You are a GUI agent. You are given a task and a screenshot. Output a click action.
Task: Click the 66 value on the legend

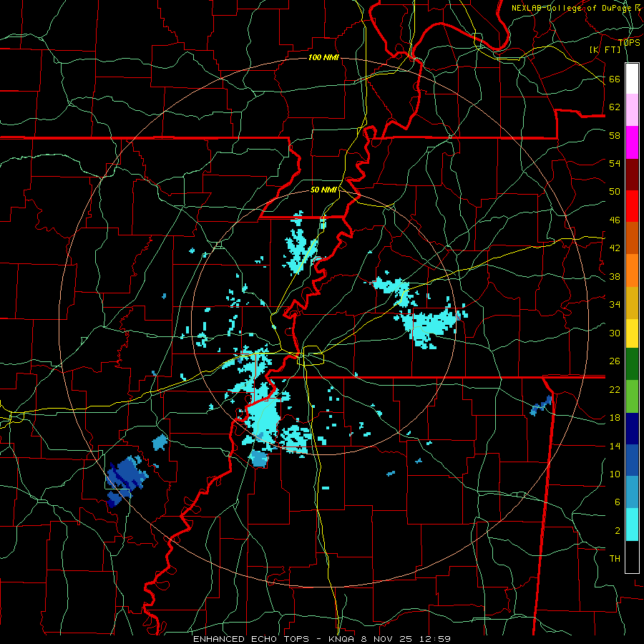point(615,79)
